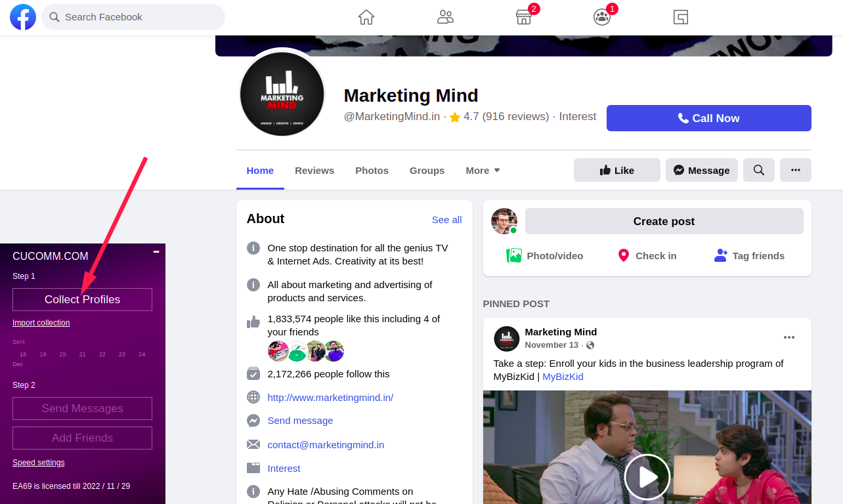This screenshot has width=843, height=504.
Task: Click the globe icon beside website link
Action: pos(253,397)
